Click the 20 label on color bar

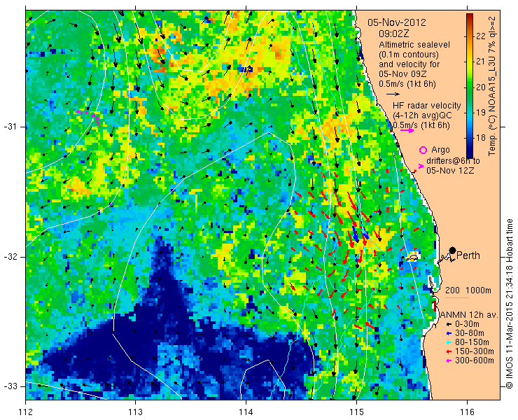coord(481,87)
